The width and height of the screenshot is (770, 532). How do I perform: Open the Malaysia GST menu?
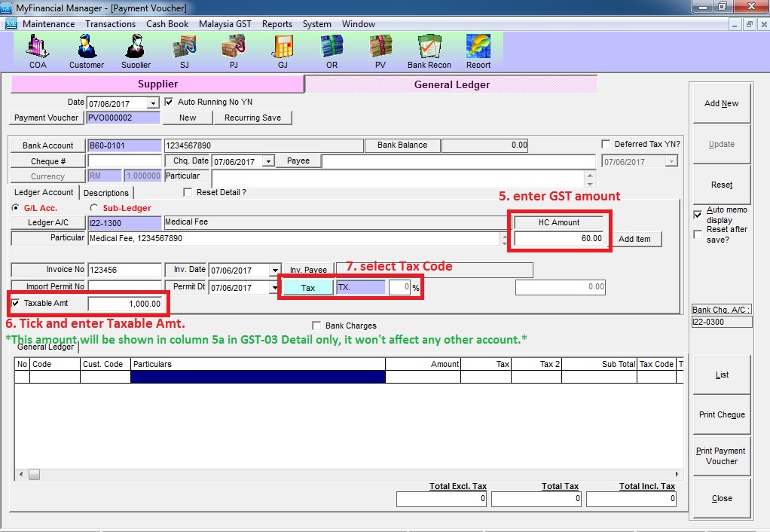click(225, 24)
